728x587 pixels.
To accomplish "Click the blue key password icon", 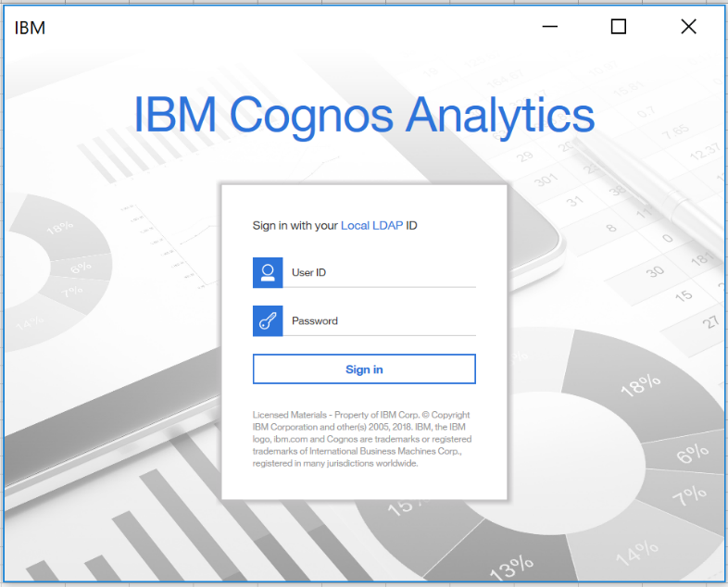I will point(268,320).
